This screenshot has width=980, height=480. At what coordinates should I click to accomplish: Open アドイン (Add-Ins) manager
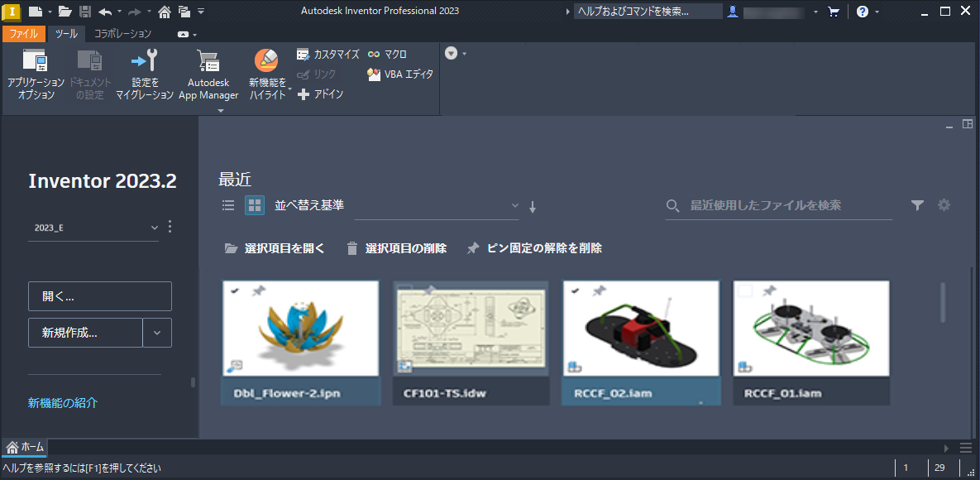point(320,94)
